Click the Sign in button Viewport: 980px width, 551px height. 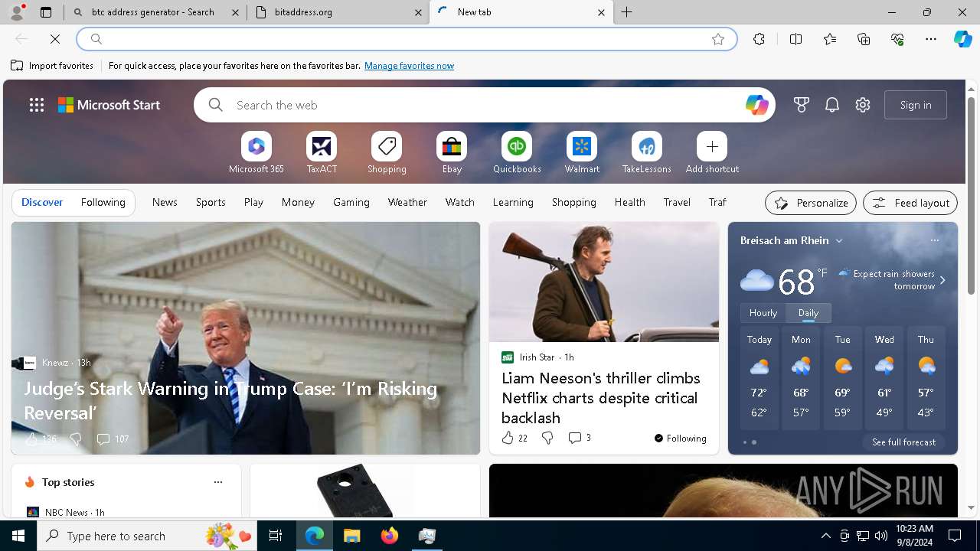point(916,105)
